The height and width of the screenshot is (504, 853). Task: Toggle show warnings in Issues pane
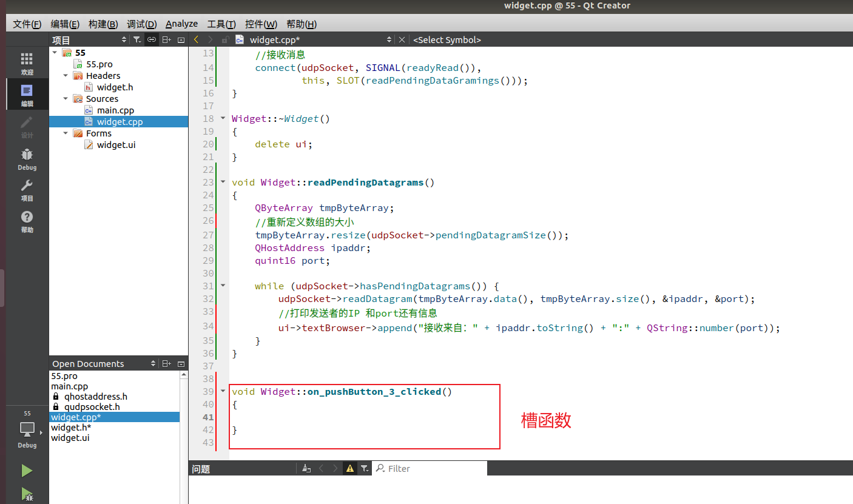[350, 468]
